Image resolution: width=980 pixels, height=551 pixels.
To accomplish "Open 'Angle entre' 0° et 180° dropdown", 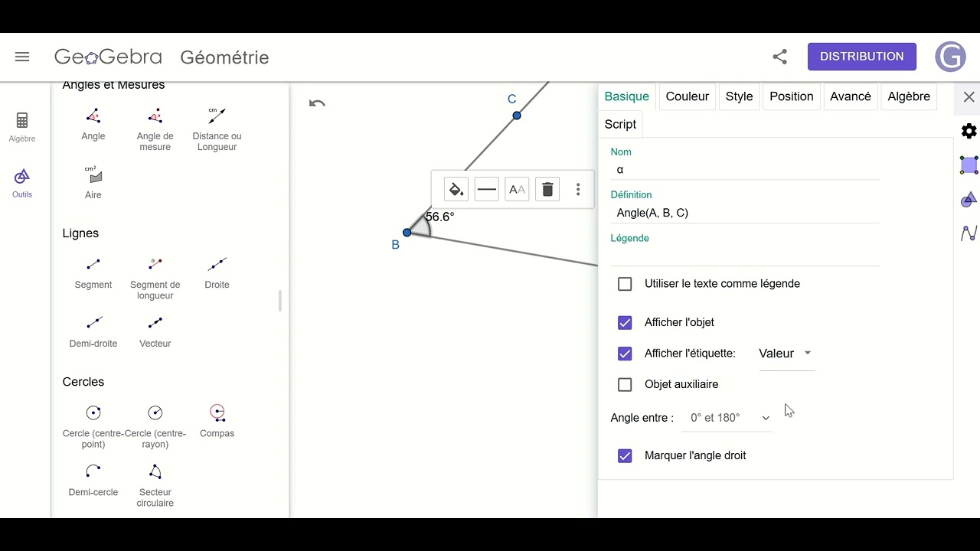I will click(727, 418).
